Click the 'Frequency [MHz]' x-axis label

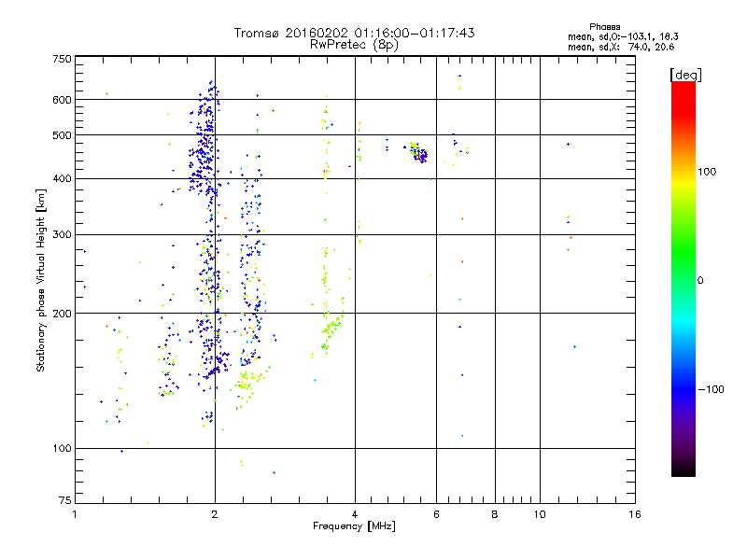(354, 526)
